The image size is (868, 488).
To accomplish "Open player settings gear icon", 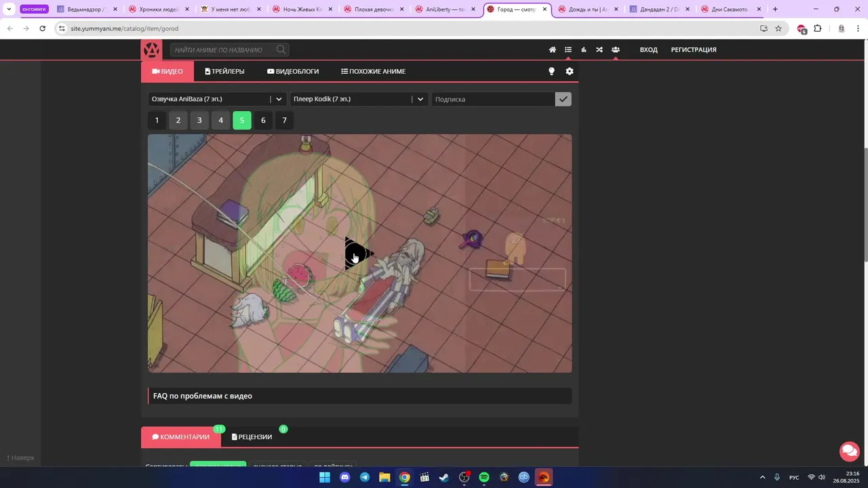I will pyautogui.click(x=570, y=71).
